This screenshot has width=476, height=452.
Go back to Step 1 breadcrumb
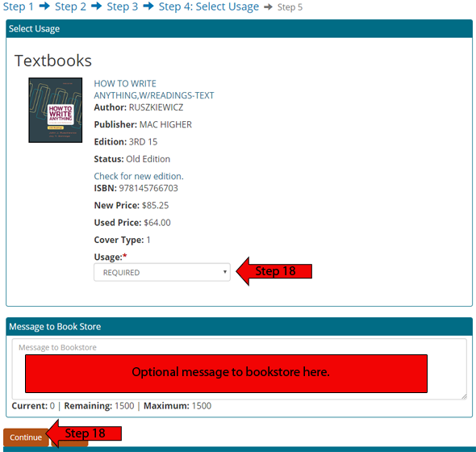[x=19, y=6]
